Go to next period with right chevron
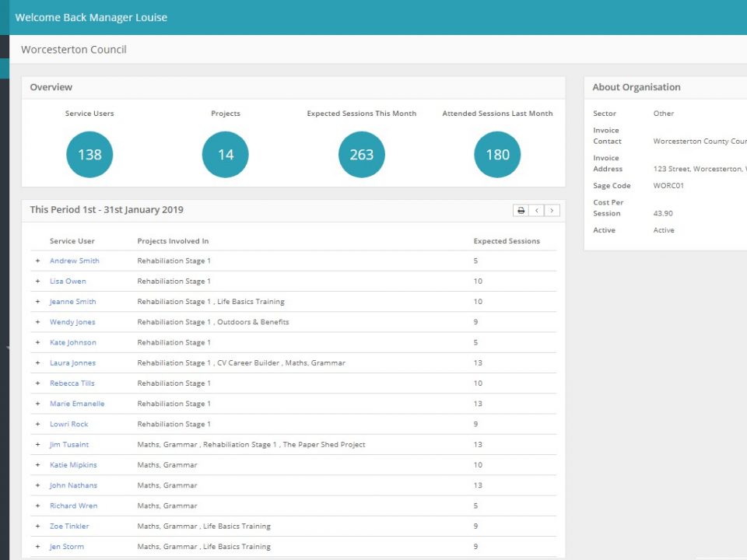The width and height of the screenshot is (747, 560). (552, 211)
